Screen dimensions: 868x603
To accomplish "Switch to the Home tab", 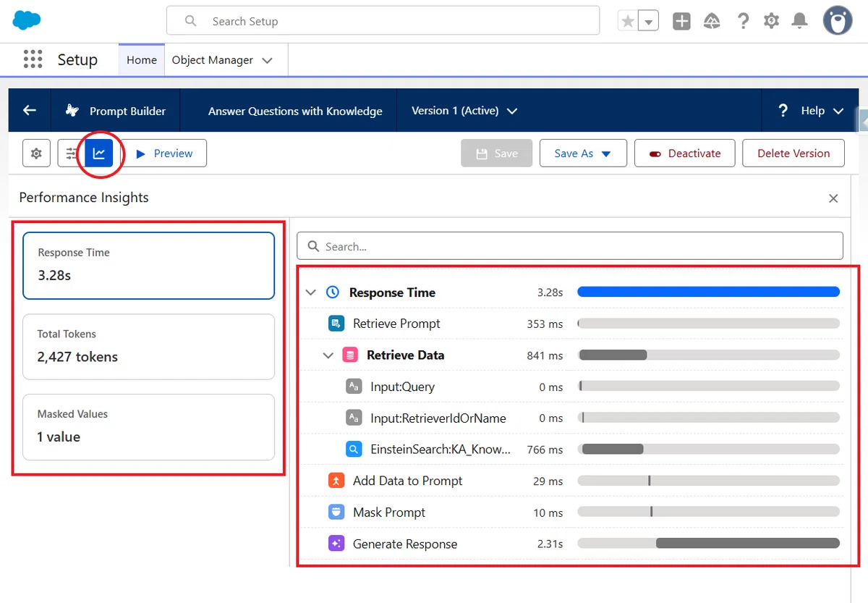I will (142, 60).
